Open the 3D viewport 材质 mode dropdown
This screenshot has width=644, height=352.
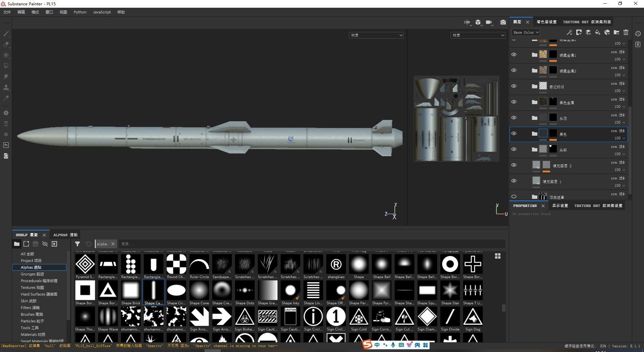click(x=376, y=35)
